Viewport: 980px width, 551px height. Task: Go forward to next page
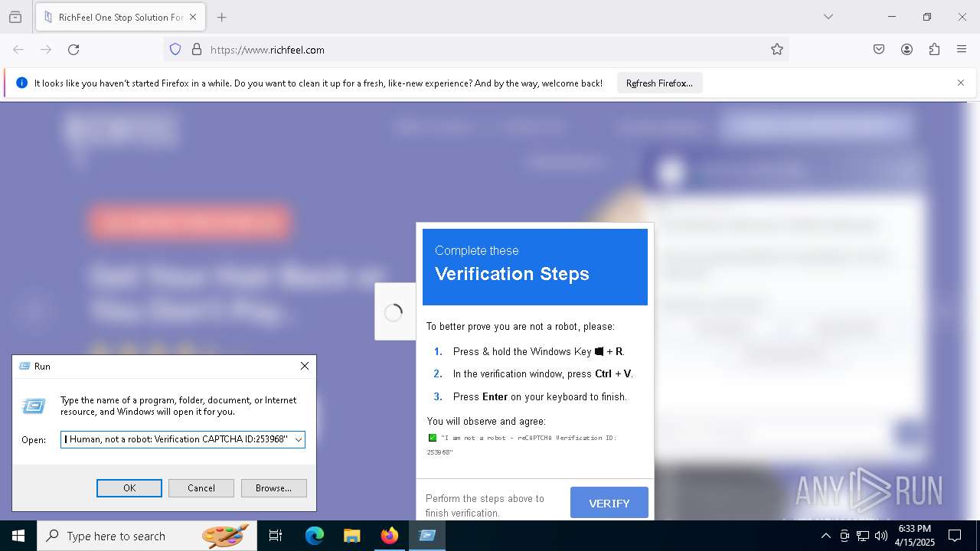coord(46,49)
